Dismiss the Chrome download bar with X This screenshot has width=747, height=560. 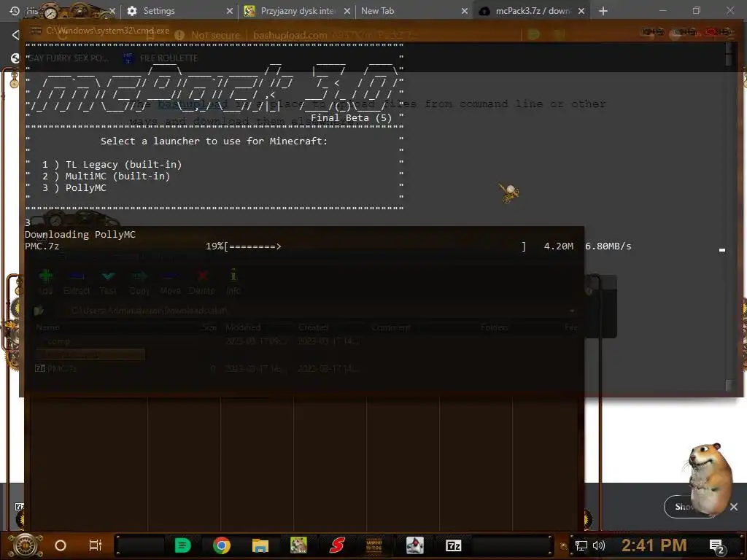[734, 507]
